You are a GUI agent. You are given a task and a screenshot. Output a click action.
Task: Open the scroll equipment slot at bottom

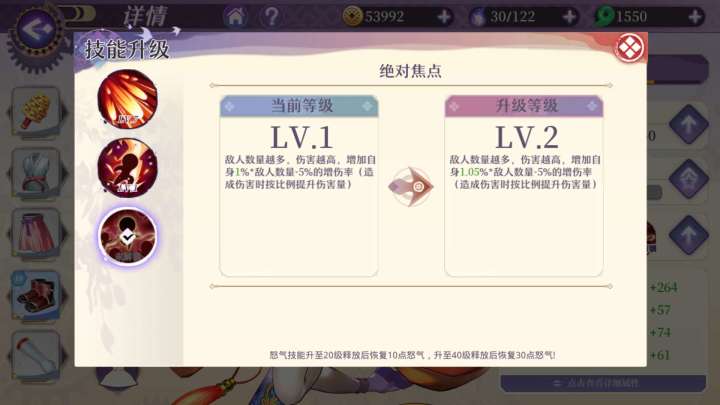tap(36, 356)
